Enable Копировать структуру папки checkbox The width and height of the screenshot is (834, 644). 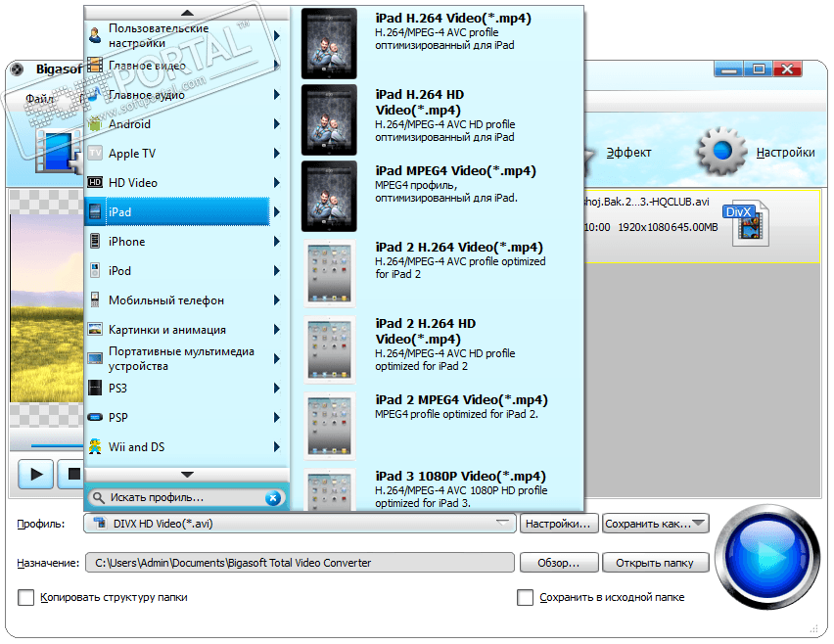tap(25, 597)
